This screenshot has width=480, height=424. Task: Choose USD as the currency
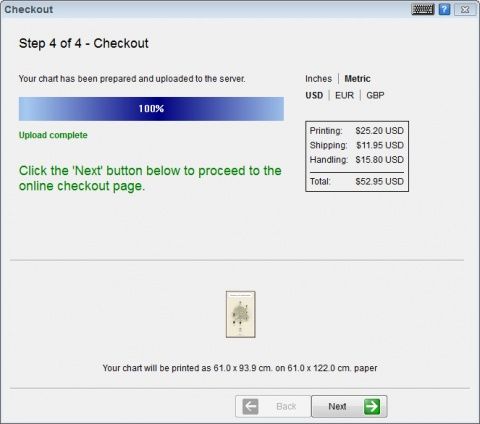[314, 95]
